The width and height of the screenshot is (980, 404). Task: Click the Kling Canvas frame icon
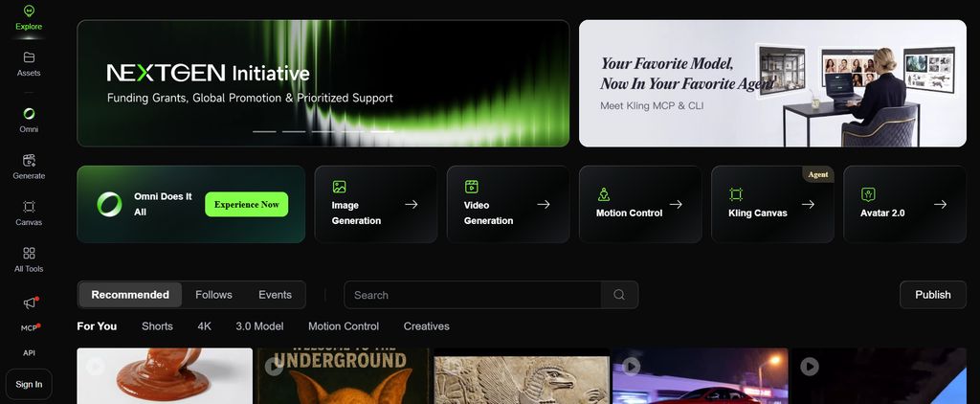[736, 194]
